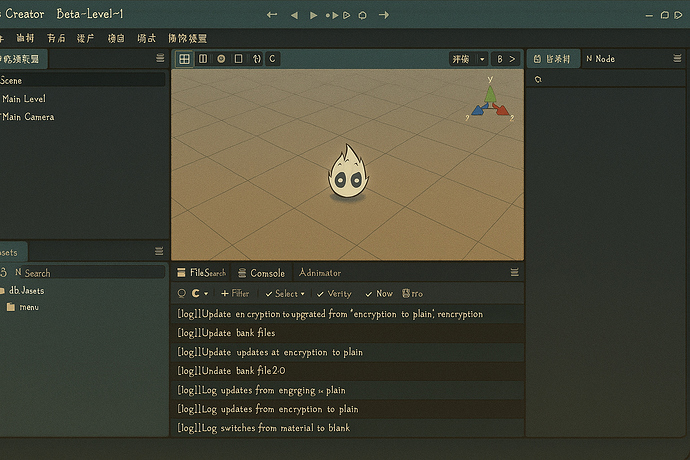This screenshot has height=460, width=690.
Task: Click the hierarchy panel tab header
Action: tap(23, 59)
